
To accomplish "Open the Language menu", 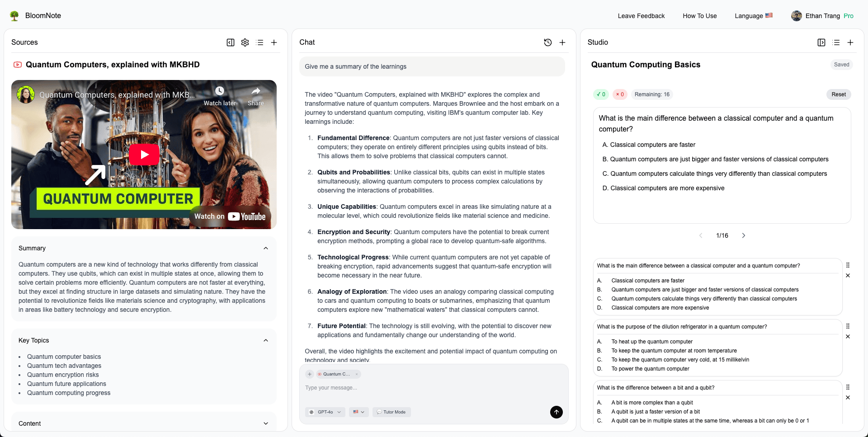I will tap(753, 16).
